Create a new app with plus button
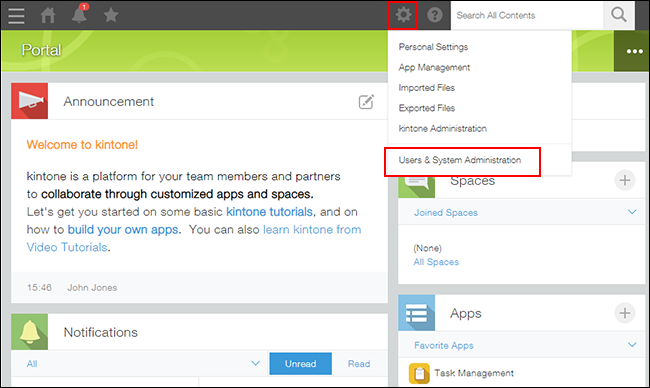The height and width of the screenshot is (388, 650). point(625,313)
